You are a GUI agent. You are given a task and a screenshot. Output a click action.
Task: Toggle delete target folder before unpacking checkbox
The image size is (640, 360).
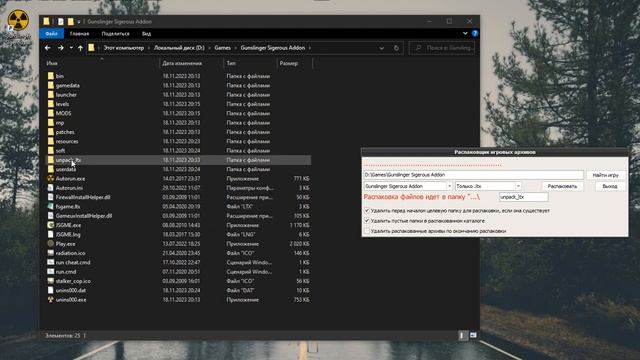tap(367, 211)
